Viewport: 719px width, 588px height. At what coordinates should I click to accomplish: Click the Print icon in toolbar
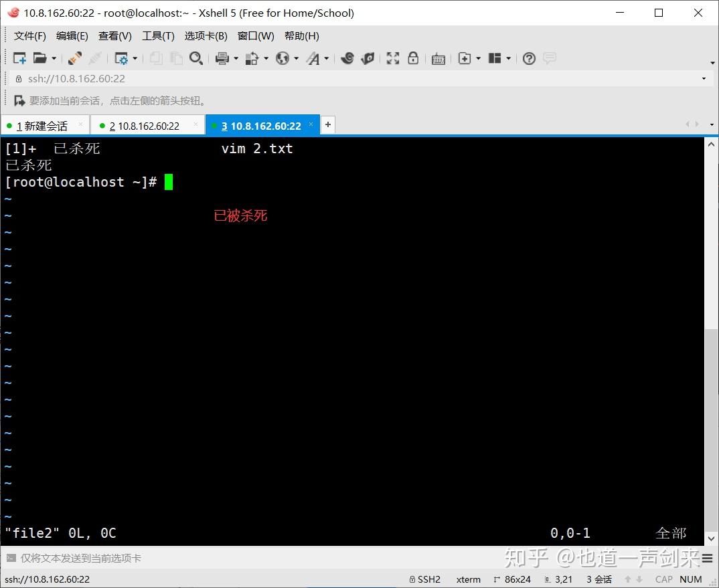(x=222, y=58)
